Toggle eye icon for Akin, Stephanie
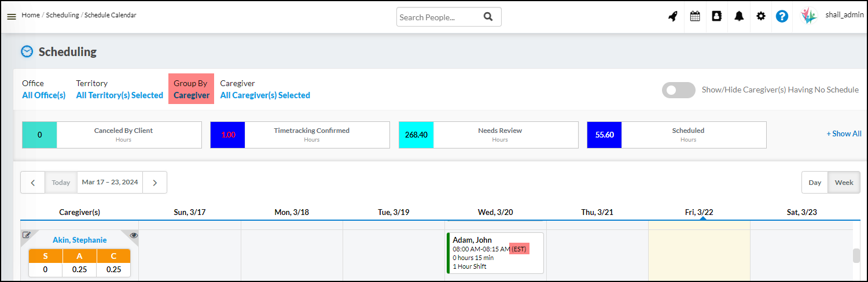The image size is (868, 282). pyautogui.click(x=134, y=236)
